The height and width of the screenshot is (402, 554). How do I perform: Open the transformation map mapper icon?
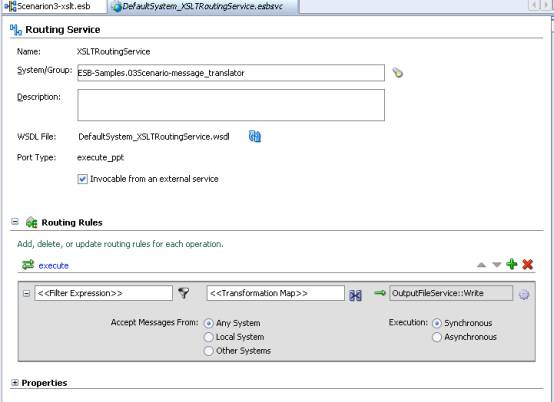pyautogui.click(x=355, y=295)
